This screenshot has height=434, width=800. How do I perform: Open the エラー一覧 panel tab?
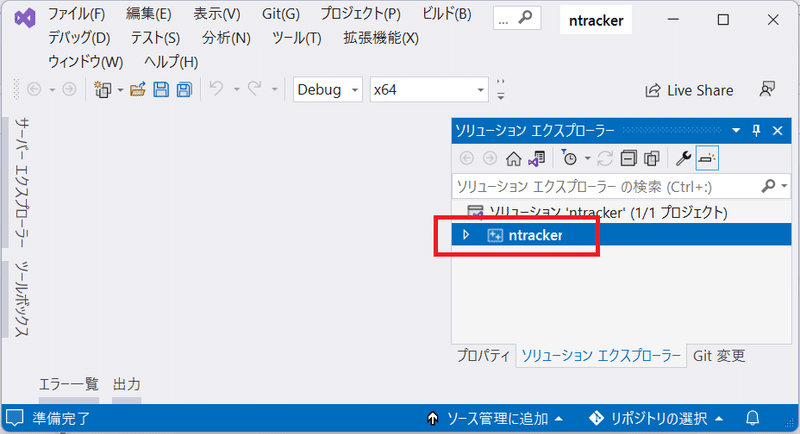[x=69, y=384]
